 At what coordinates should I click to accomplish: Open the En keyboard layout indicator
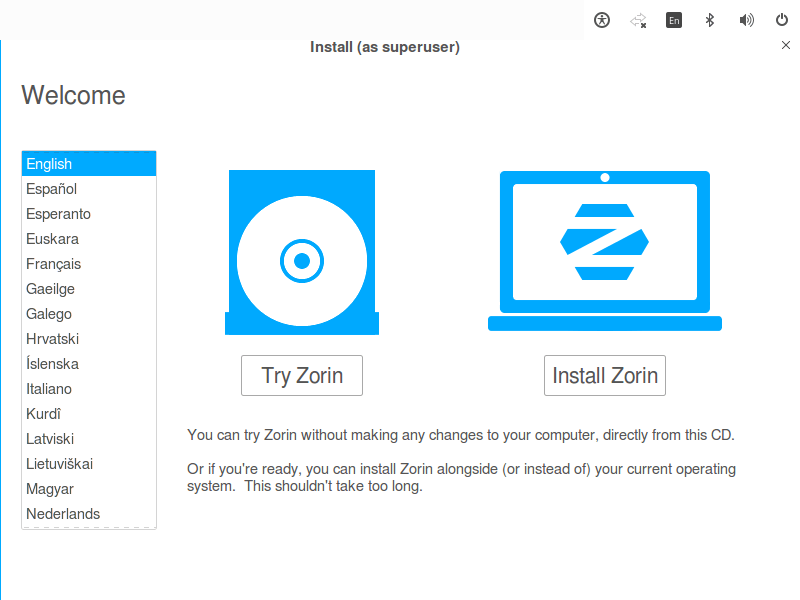[x=674, y=20]
